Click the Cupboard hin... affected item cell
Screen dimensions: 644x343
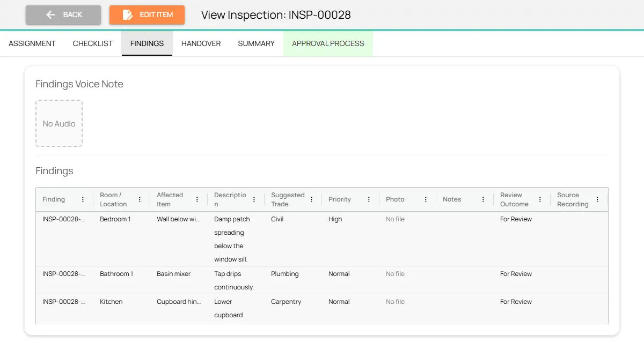click(179, 302)
